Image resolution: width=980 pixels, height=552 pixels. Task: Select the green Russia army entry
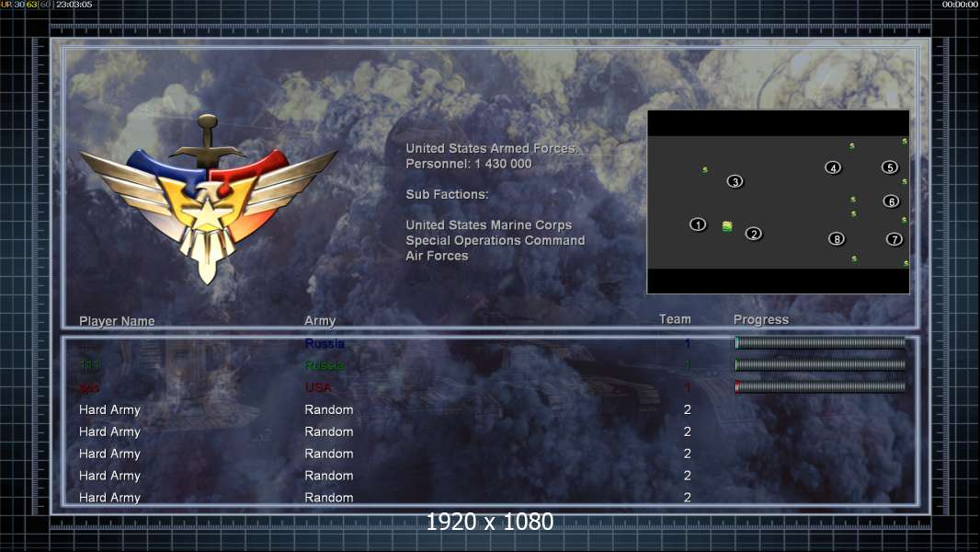click(x=325, y=365)
